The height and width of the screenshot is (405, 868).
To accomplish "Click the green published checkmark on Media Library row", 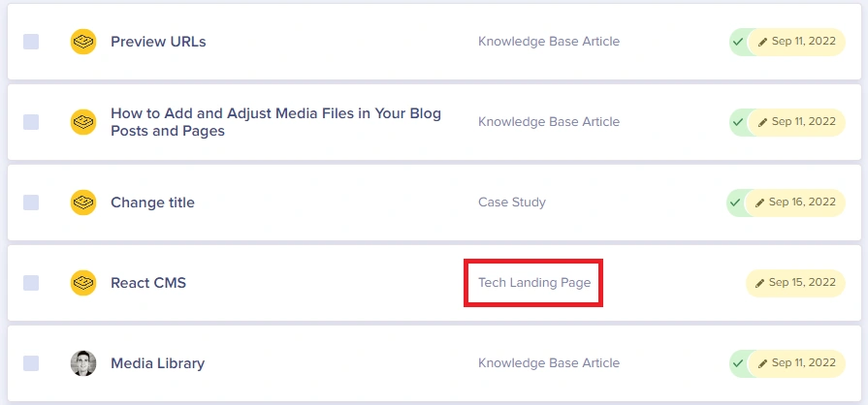I will [737, 363].
